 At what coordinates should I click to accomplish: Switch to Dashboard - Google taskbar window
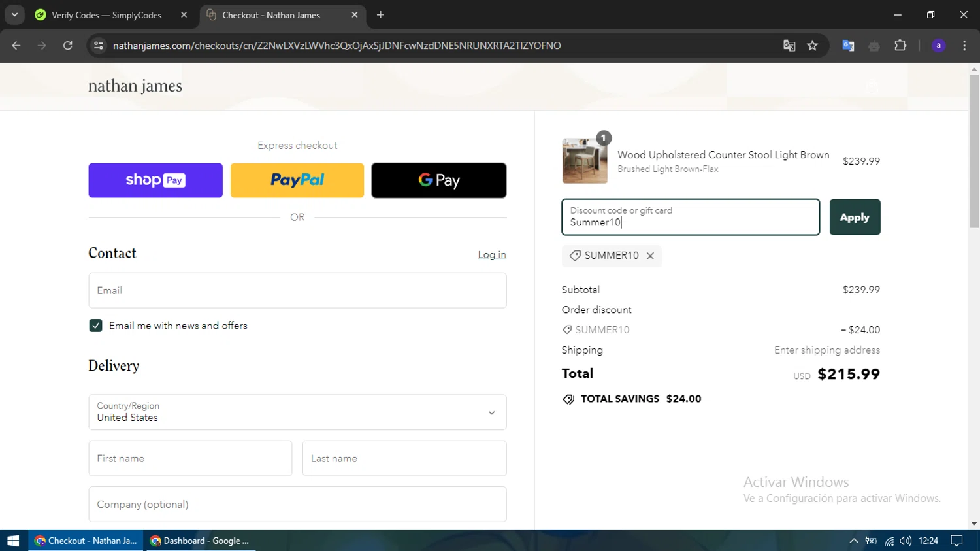pos(201,541)
